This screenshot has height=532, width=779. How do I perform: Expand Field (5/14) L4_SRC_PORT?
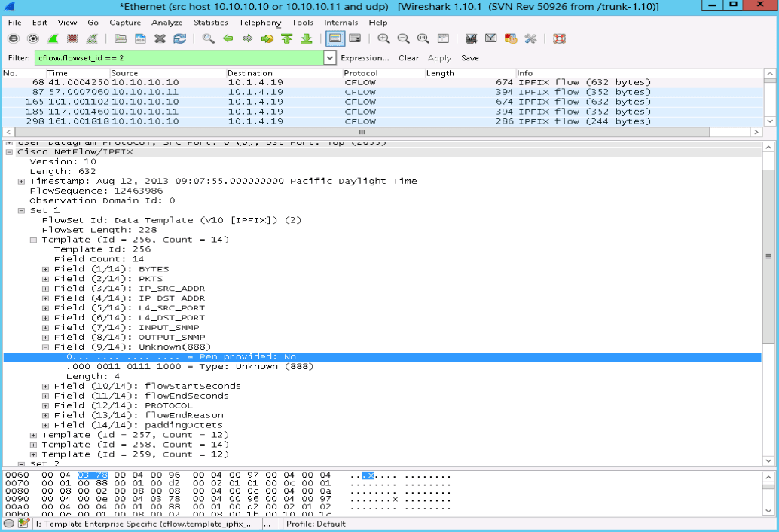point(46,308)
